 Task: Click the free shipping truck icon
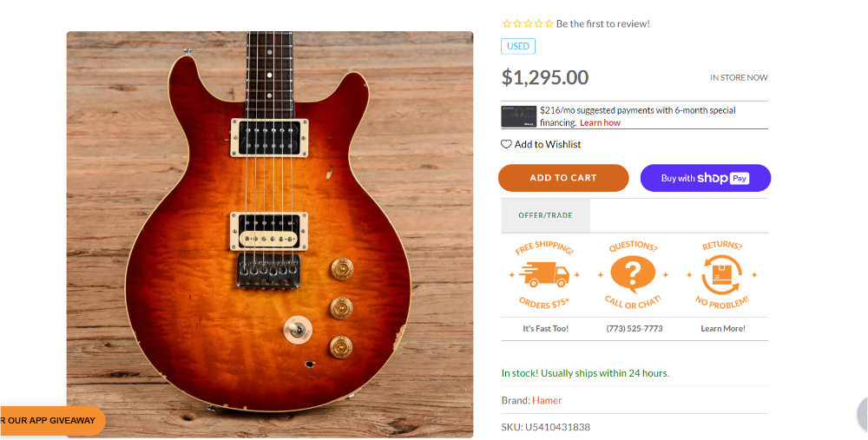(545, 275)
